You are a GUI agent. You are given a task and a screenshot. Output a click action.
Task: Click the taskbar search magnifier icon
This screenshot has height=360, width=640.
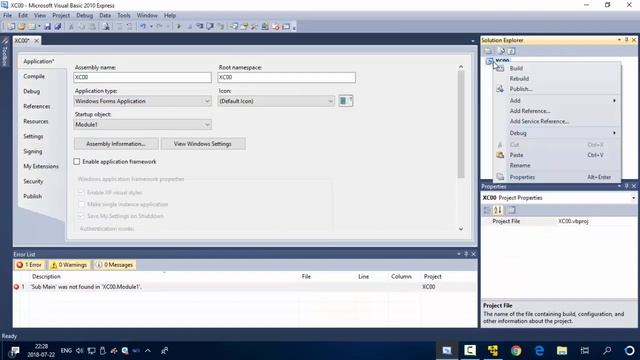(x=607, y=350)
